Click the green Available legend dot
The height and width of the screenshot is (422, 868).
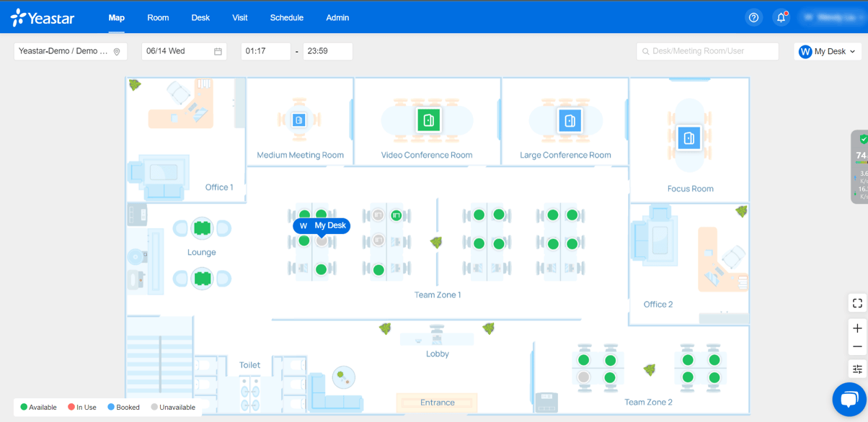pos(23,407)
